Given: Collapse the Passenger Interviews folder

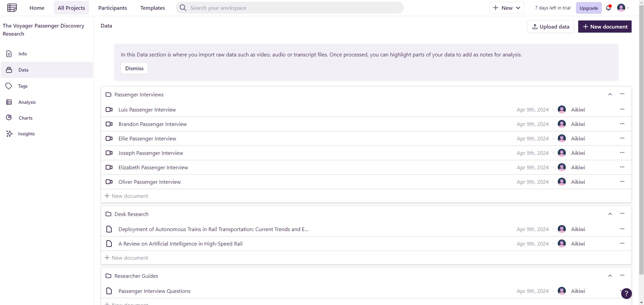Looking at the screenshot, I should pos(610,94).
